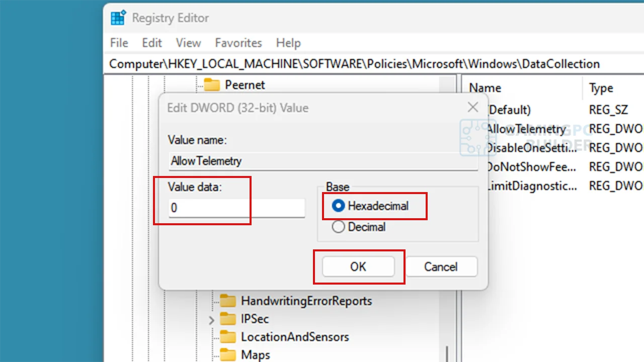Select the DoNotShowFee... registry value

[x=531, y=166]
